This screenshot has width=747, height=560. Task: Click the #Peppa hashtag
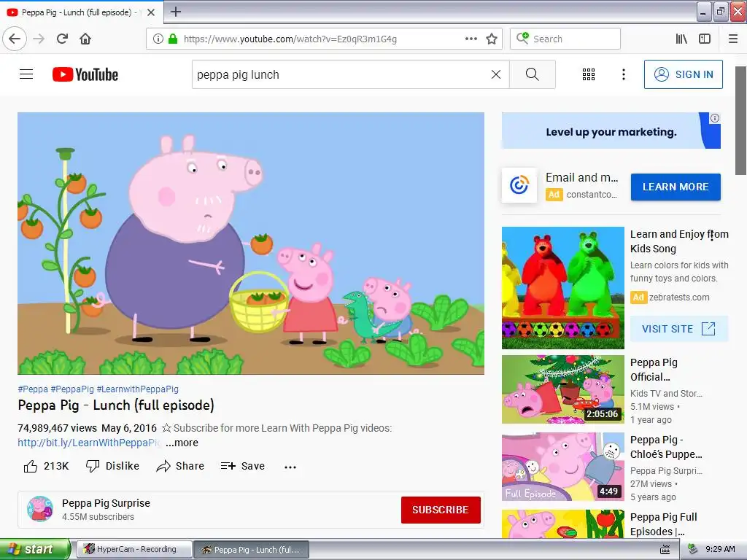33,389
